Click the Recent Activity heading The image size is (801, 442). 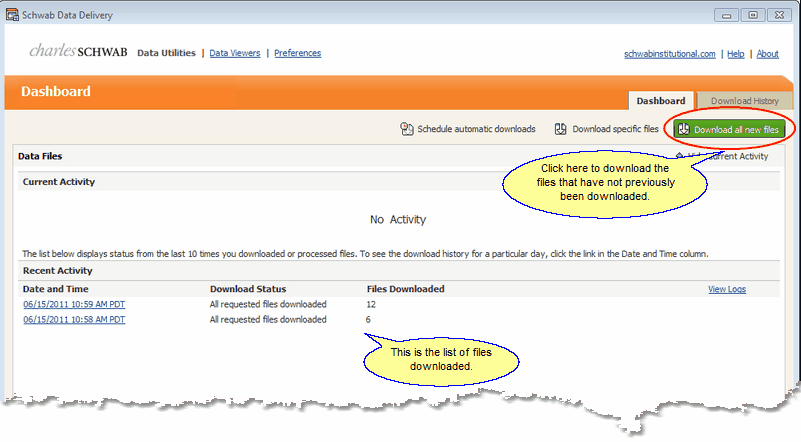(58, 271)
